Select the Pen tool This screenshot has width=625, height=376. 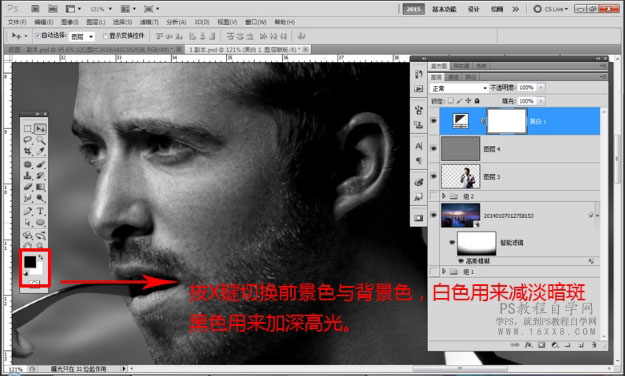28,211
